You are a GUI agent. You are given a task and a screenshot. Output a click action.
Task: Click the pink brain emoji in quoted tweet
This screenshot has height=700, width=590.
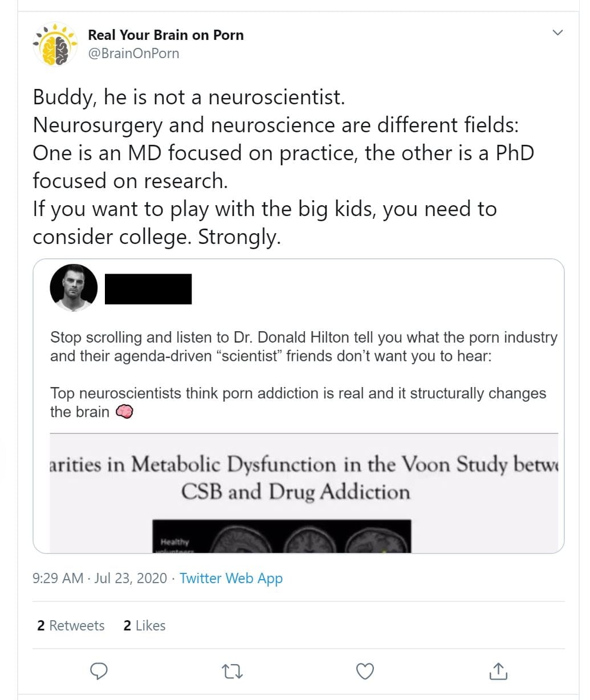point(124,412)
